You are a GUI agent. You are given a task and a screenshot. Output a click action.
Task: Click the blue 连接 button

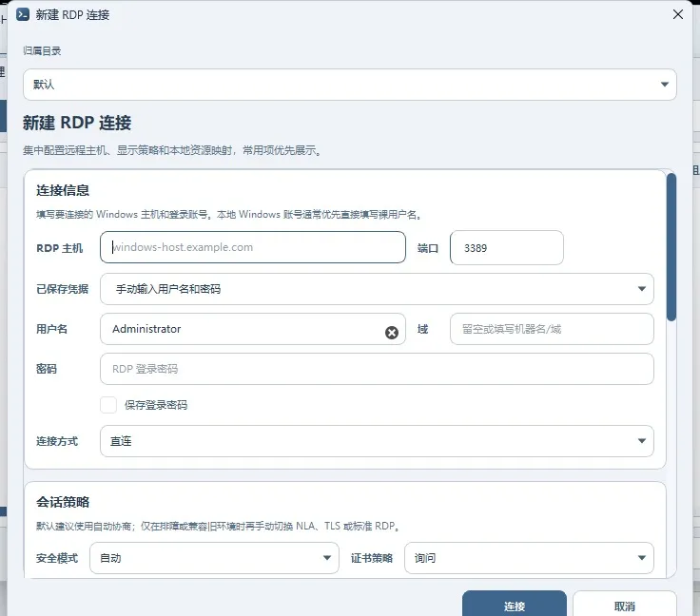(515, 606)
